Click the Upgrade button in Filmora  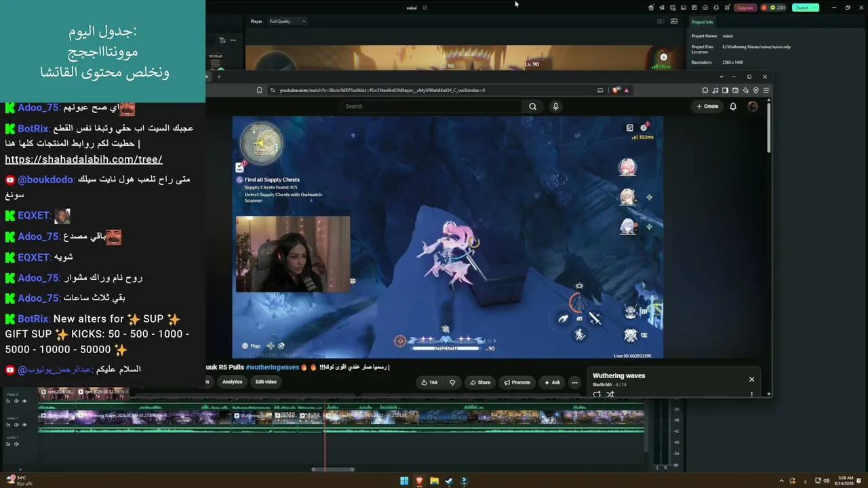tap(745, 7)
